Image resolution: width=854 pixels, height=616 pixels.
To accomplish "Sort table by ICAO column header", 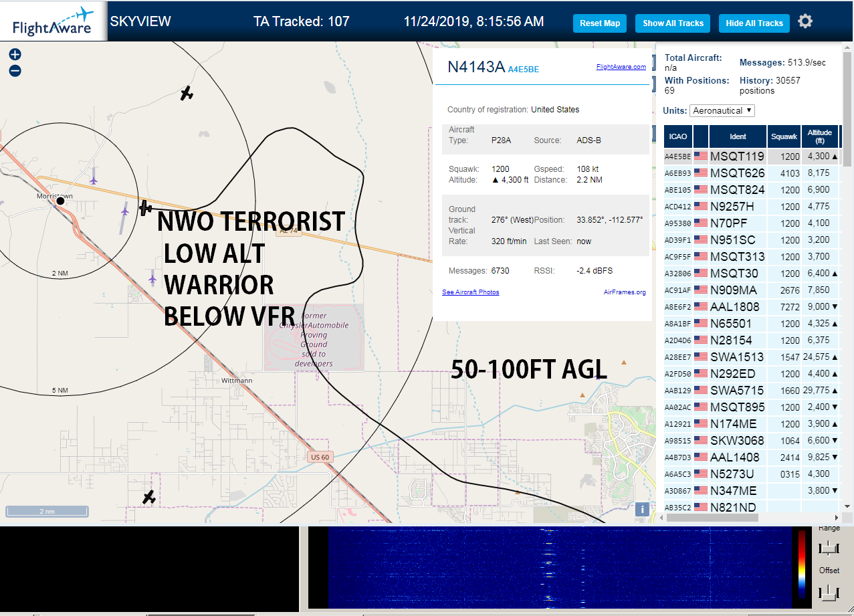I will pyautogui.click(x=678, y=136).
